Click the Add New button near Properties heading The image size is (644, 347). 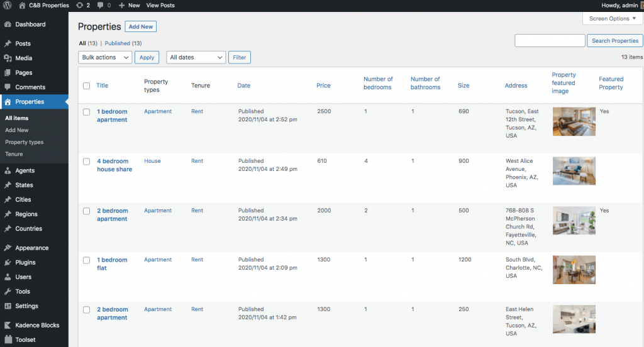pos(140,26)
